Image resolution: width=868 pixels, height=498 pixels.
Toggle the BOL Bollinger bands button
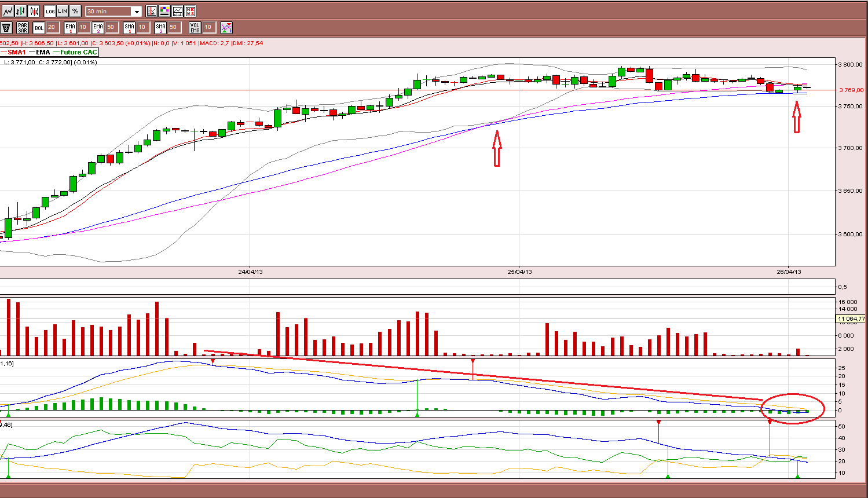point(39,27)
